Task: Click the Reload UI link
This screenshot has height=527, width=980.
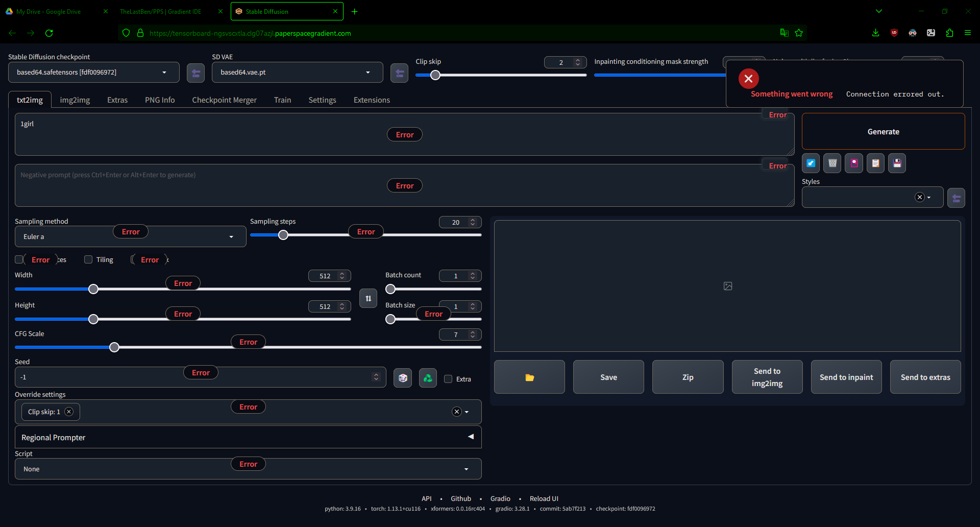Action: 544,498
